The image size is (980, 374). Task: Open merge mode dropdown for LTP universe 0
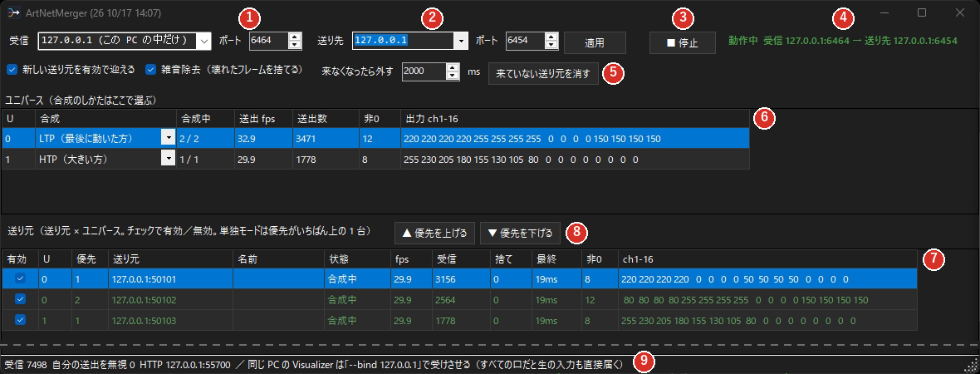[x=168, y=138]
